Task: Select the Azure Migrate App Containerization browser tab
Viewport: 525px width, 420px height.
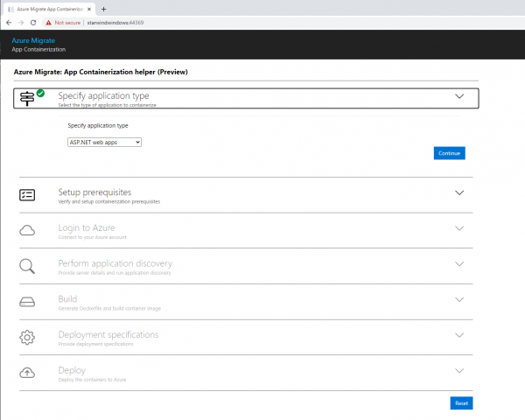Action: click(50, 9)
